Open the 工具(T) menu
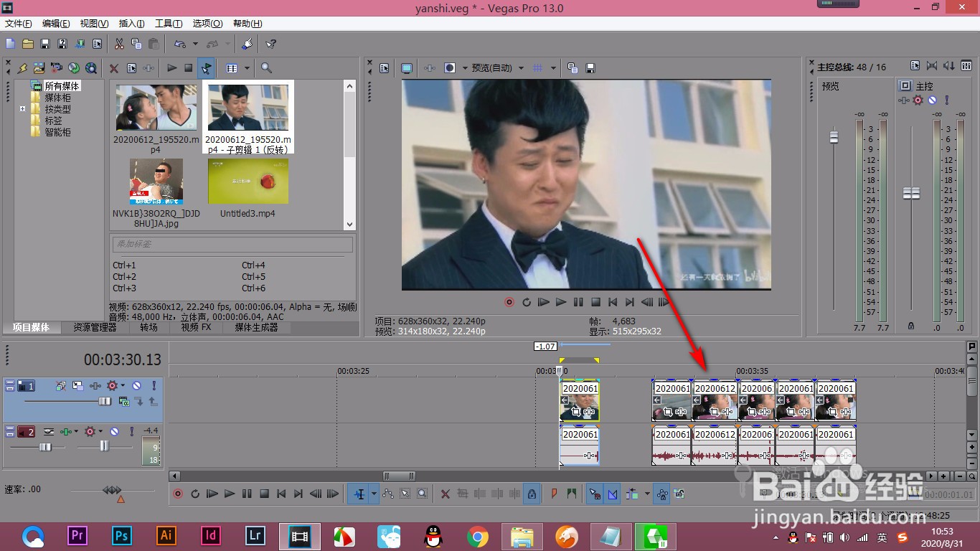The image size is (980, 551). click(169, 24)
